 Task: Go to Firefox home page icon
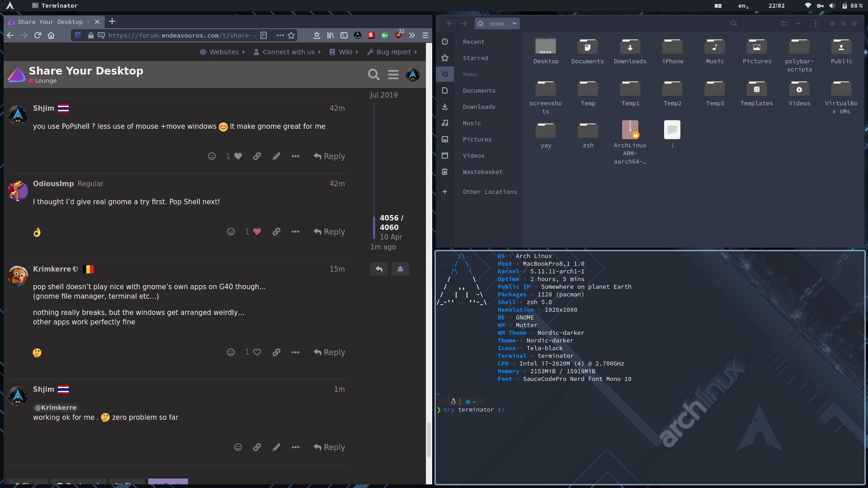pyautogui.click(x=51, y=35)
